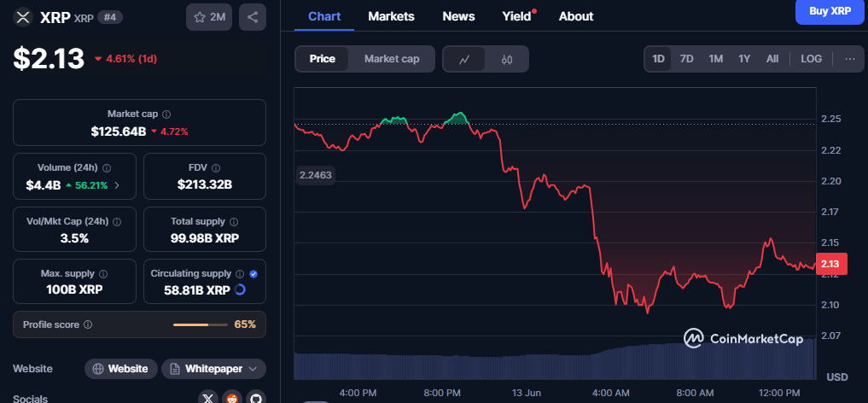Click the $213.32B FDV value
Screen dimensions: 868x403
point(205,185)
